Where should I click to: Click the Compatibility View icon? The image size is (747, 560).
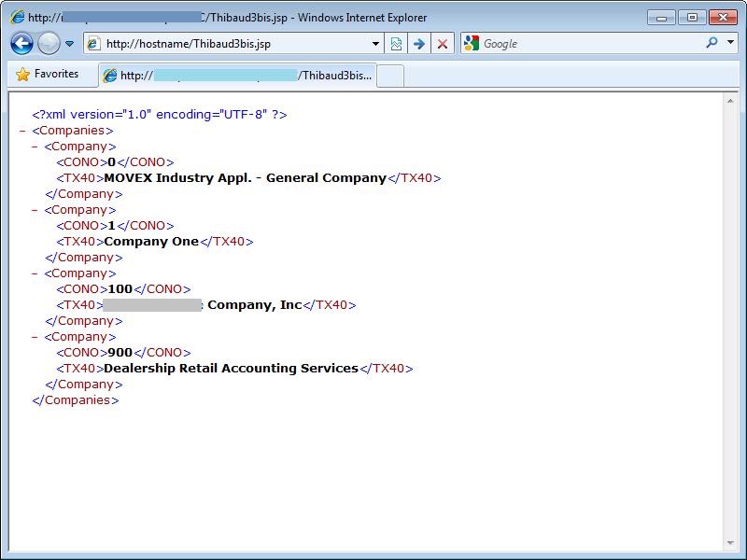pos(396,44)
